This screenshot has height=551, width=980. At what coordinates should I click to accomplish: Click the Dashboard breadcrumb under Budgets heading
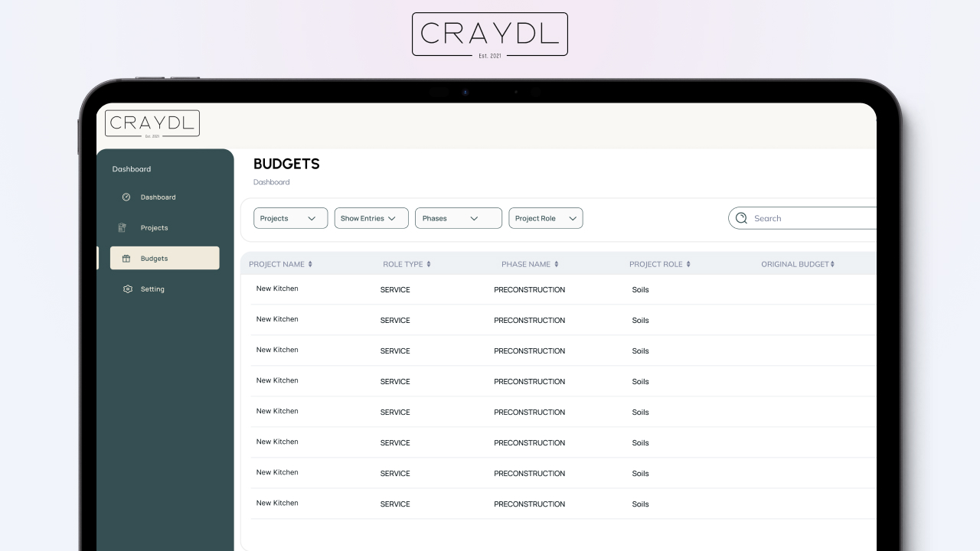click(x=271, y=182)
